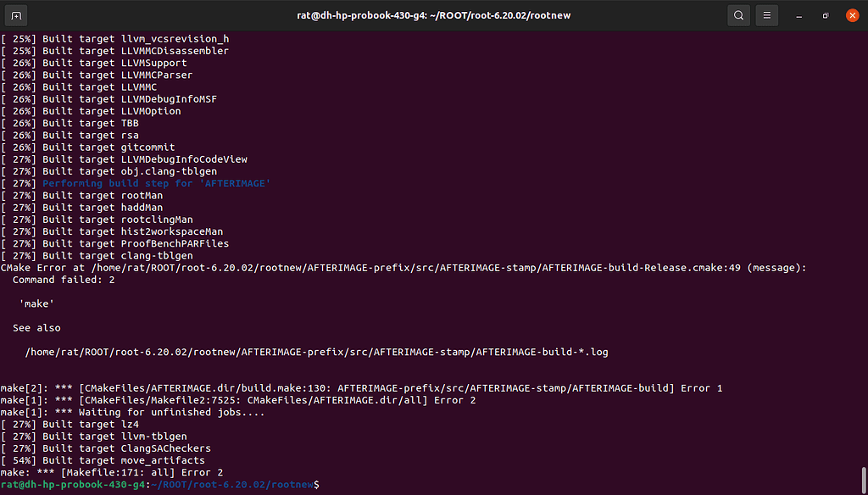This screenshot has height=495, width=868.
Task: Click the "Built target TBB" line
Action: point(72,123)
